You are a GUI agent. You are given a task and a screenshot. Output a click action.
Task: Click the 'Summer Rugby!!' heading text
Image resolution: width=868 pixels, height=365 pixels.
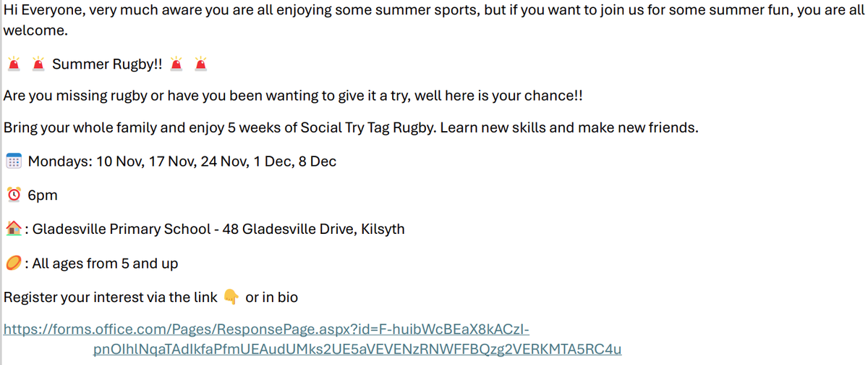(x=107, y=64)
